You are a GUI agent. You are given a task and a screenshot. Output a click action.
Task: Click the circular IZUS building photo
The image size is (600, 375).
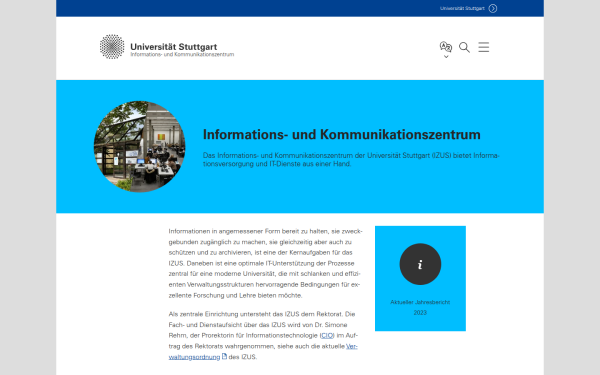[140, 147]
